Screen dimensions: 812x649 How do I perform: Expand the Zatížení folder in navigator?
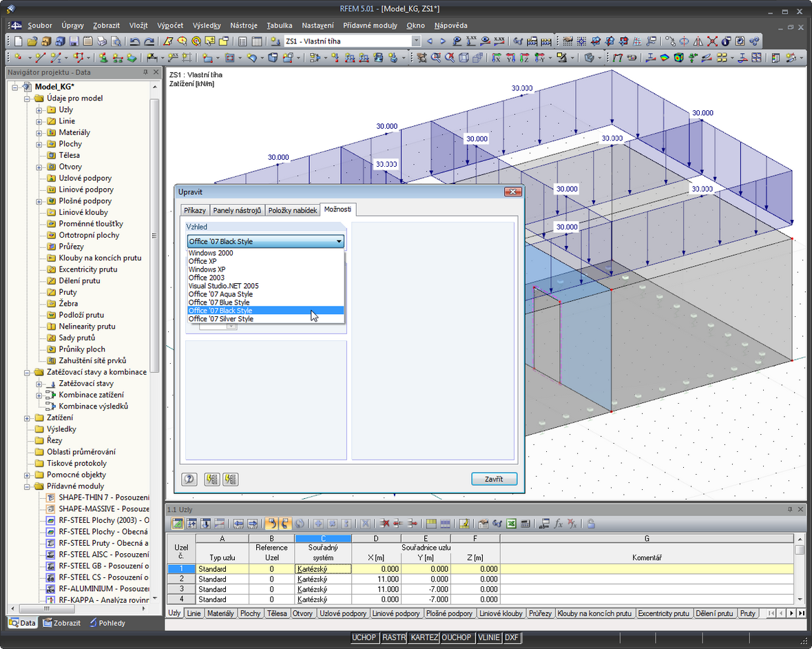point(28,418)
